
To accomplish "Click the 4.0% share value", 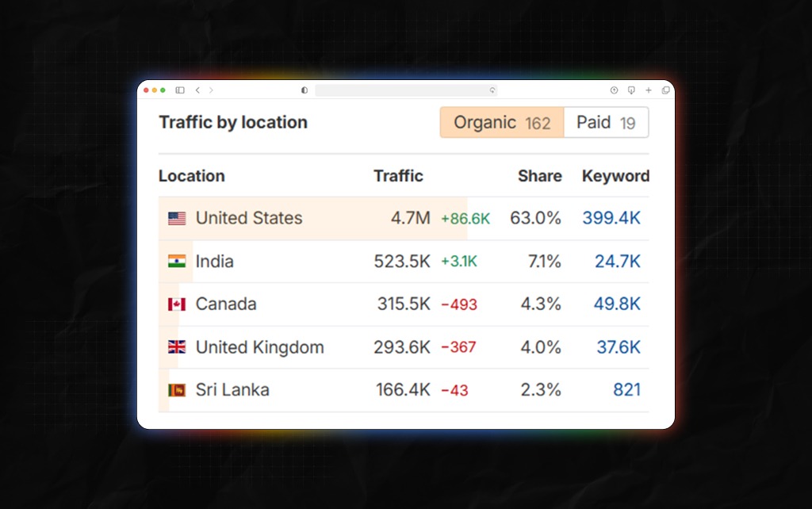I will (541, 347).
